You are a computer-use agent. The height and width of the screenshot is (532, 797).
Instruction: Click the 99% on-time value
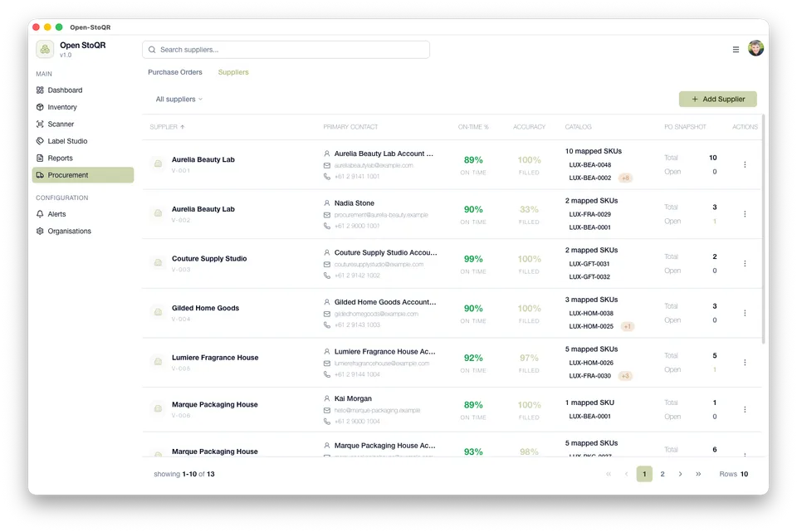point(473,259)
